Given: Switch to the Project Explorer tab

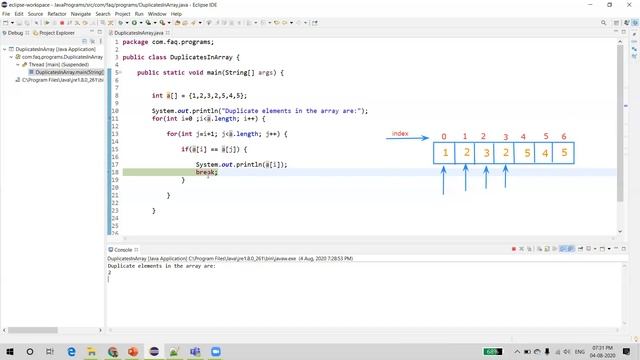Looking at the screenshot, I should click(x=54, y=33).
